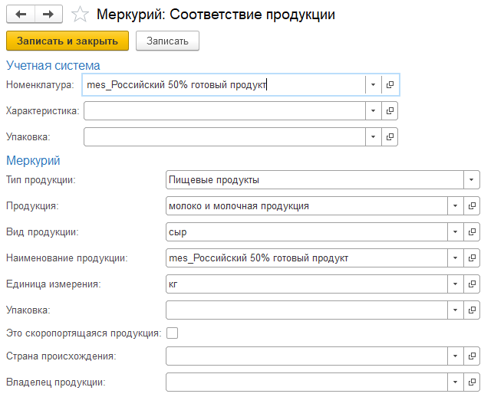Click the Меркурий Упаковка input field
The width and height of the screenshot is (504, 420).
305,310
